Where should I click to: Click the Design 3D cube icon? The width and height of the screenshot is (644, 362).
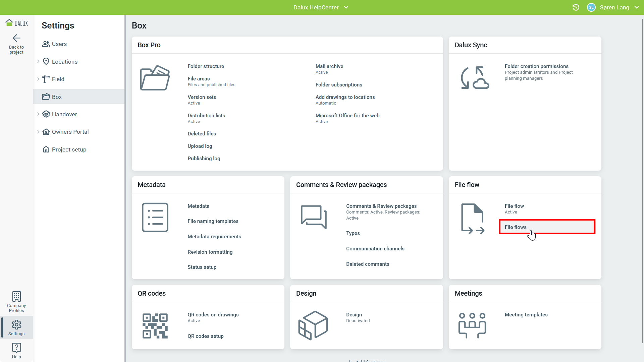click(313, 325)
